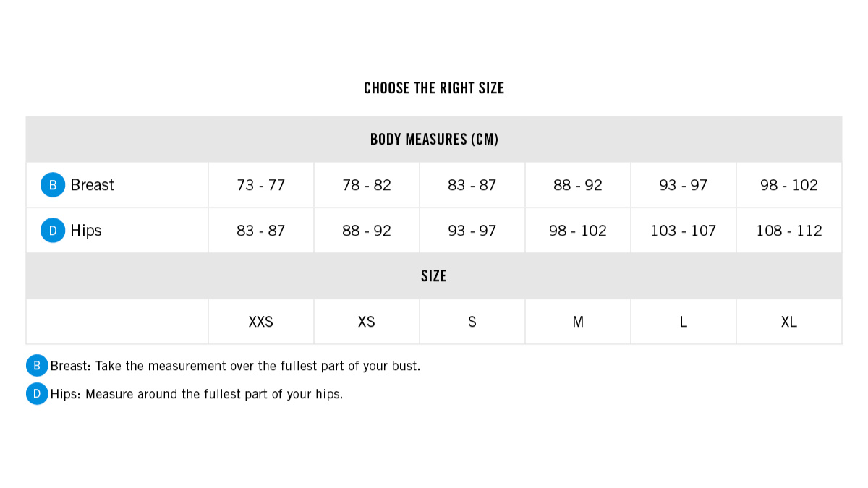Image resolution: width=868 pixels, height=488 pixels.
Task: Select the XS size cell
Action: [x=367, y=322]
